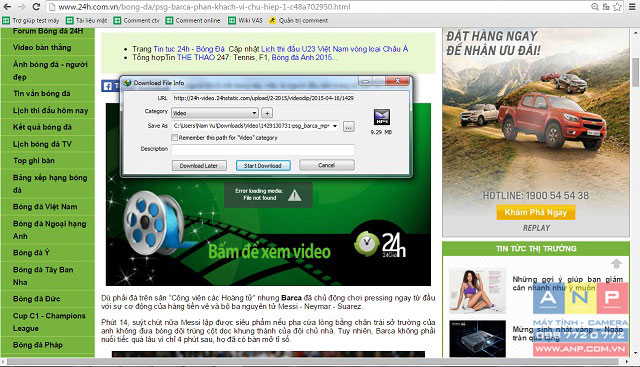Screen dimensions: 640x367
Task: Click the translate icon in address bar
Action: click(x=606, y=7)
